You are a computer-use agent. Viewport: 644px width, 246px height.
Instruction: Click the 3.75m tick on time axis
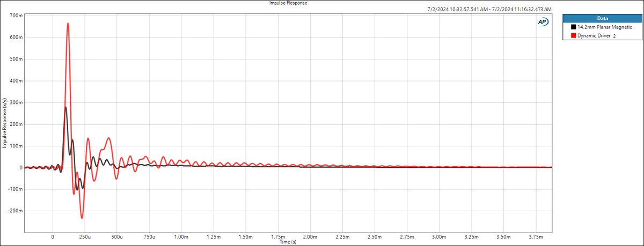536,236
